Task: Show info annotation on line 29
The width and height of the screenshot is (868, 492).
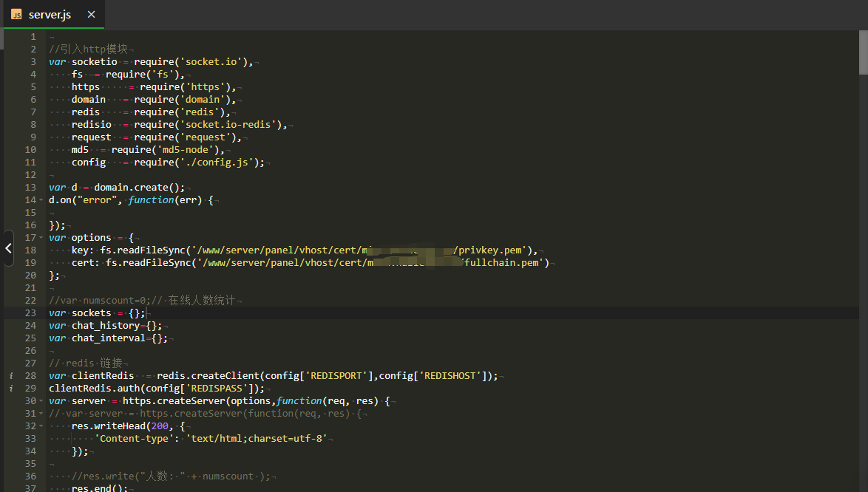Action: 11,389
